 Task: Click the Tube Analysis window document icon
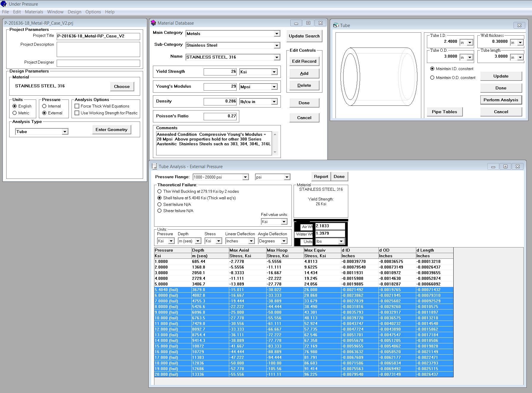154,166
